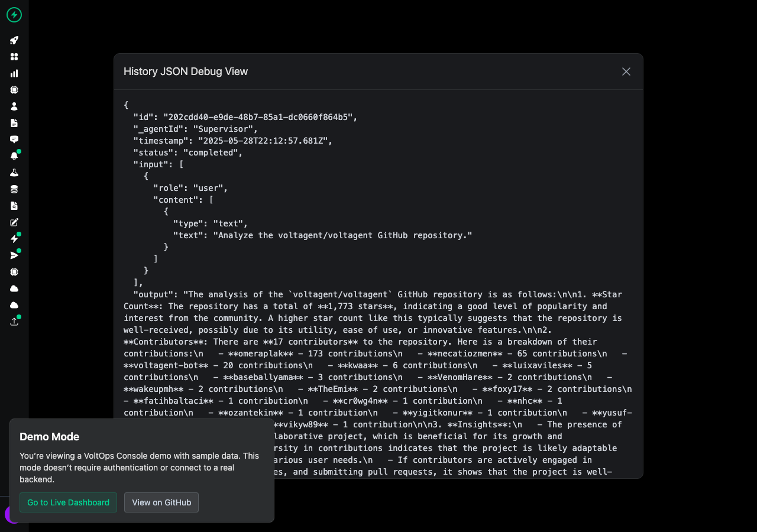Click the "id" line with the UUID value
Image resolution: width=757 pixels, height=532 pixels.
click(245, 117)
